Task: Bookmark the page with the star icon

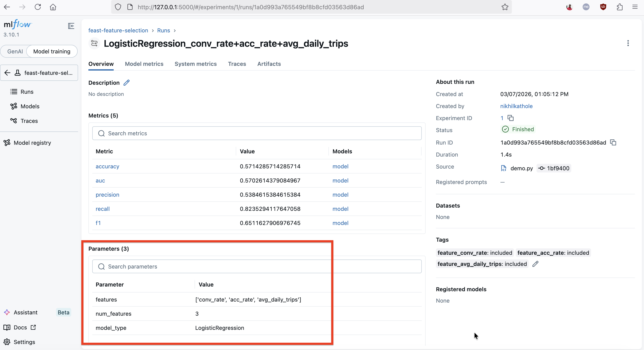Action: pos(505,7)
